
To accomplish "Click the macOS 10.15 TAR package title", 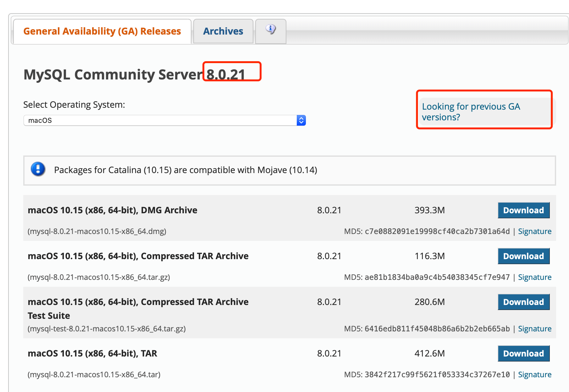I will [x=92, y=354].
